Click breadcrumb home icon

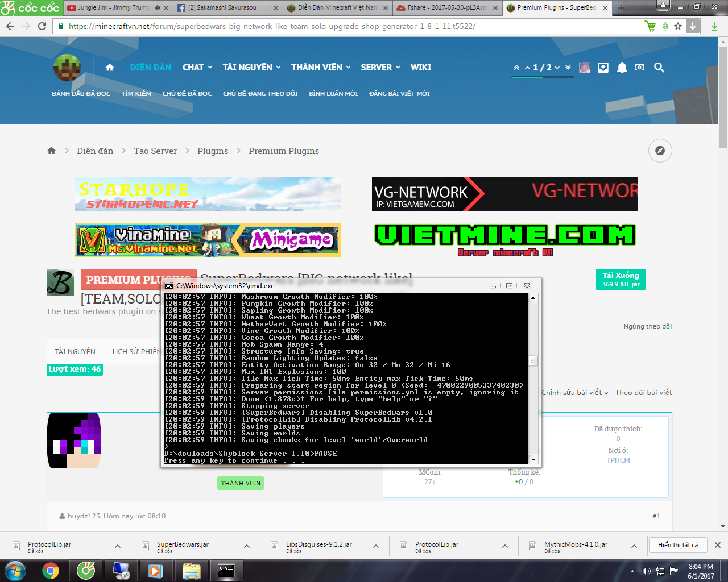point(52,151)
